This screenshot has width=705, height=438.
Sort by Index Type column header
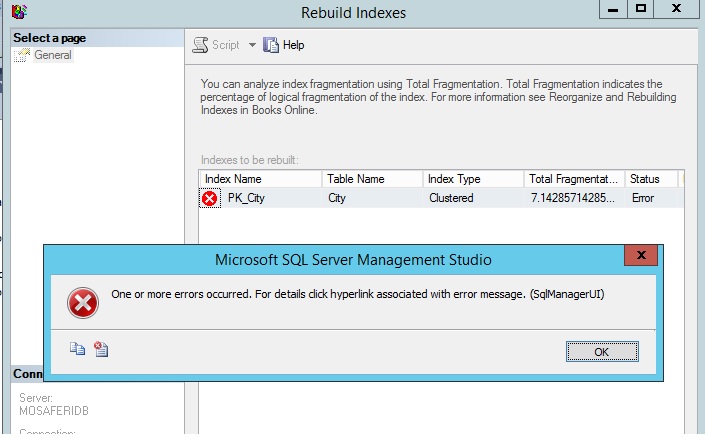(473, 179)
